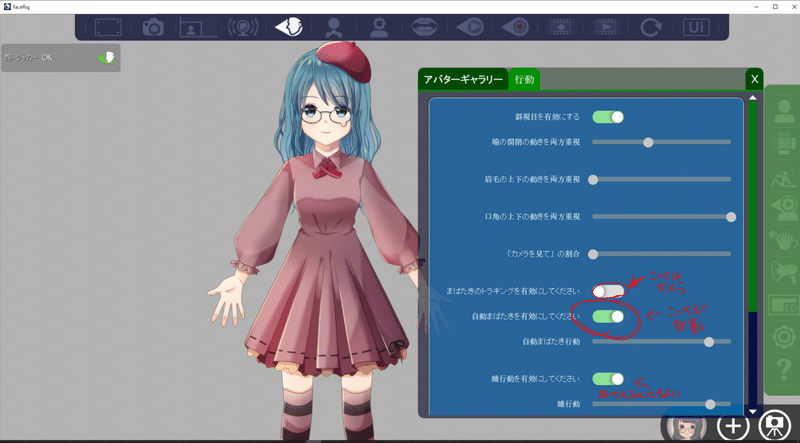Click the 眉毛の上下の動きを両方重視 slider handle
This screenshot has width=800, height=443.
point(593,180)
